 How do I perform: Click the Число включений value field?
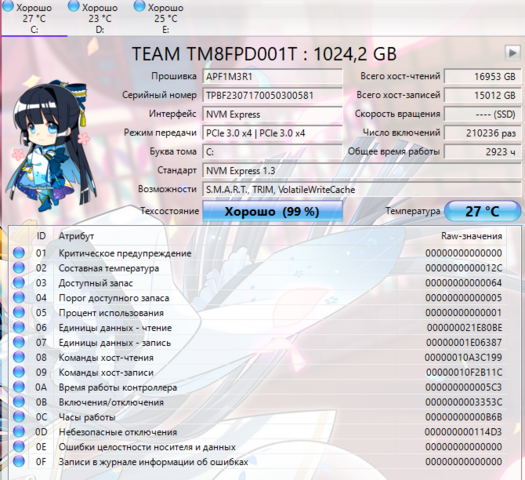point(482,133)
